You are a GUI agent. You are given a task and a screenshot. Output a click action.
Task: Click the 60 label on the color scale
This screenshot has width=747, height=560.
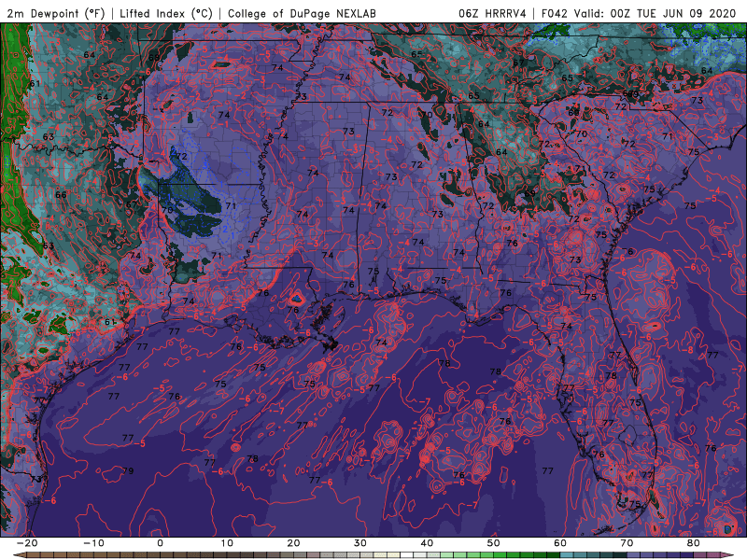point(560,543)
